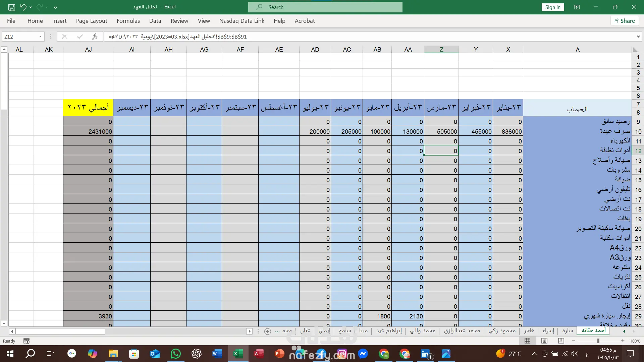Expand the formula bar chevron
Viewport: 644px width, 362px height.
pyautogui.click(x=638, y=37)
